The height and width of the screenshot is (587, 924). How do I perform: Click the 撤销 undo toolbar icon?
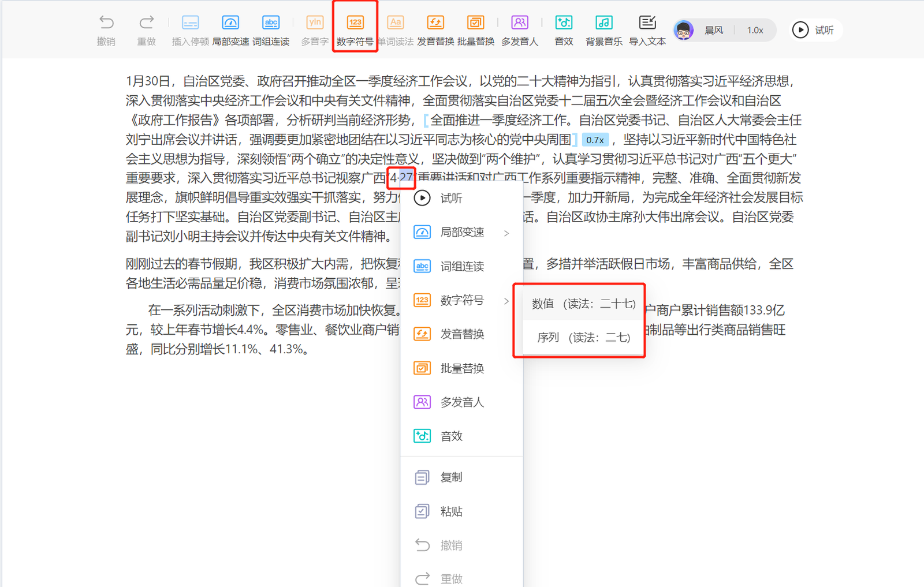106,30
